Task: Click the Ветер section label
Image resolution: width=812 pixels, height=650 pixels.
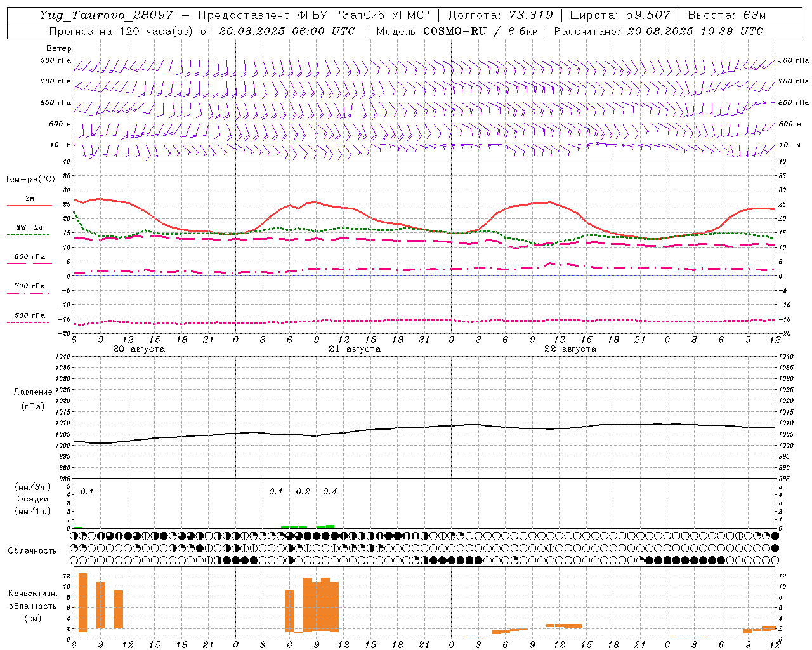Action: pos(59,48)
